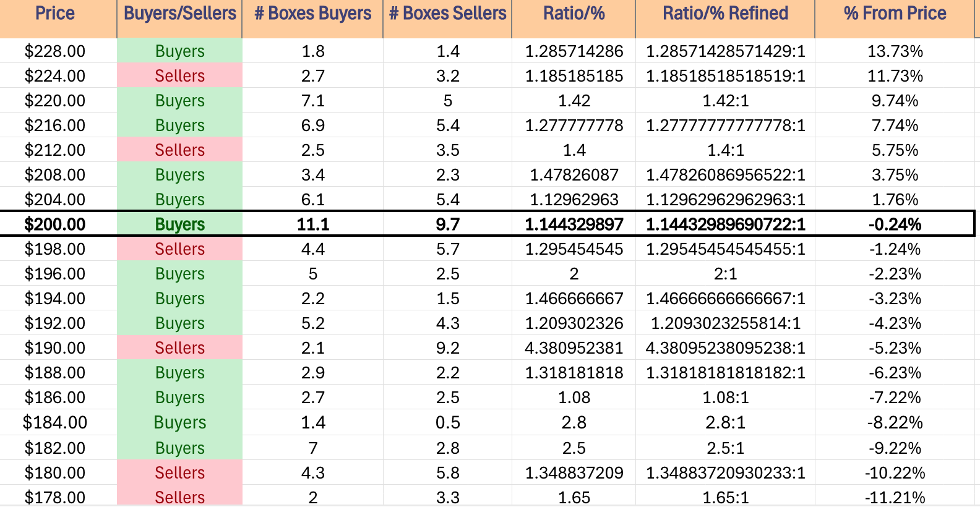Select the $178.00 Sellers cell
Screen dimensions: 980x507
click(179, 496)
